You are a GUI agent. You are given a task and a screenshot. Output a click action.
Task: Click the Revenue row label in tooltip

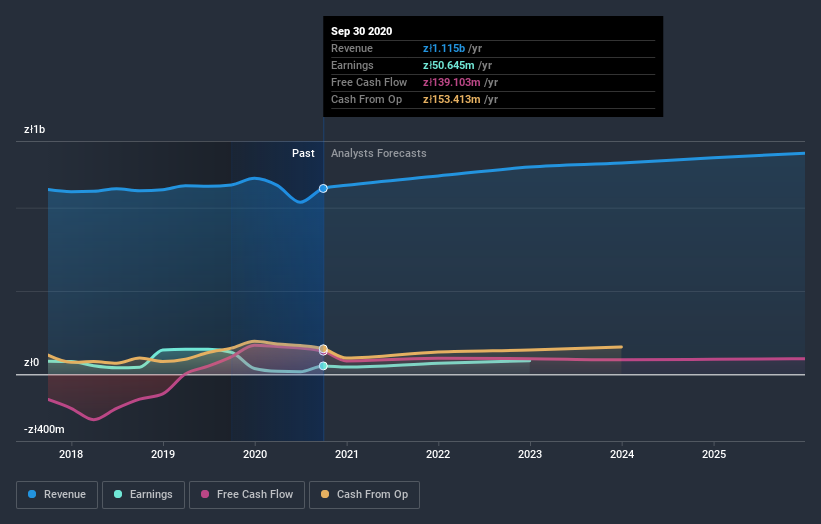coord(352,48)
